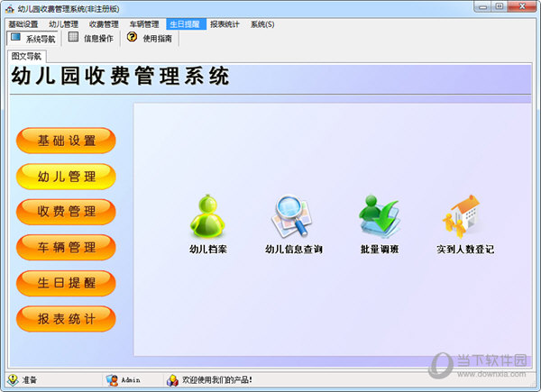
Task: Click the 系统导航 toolbar label
Action: (41, 39)
